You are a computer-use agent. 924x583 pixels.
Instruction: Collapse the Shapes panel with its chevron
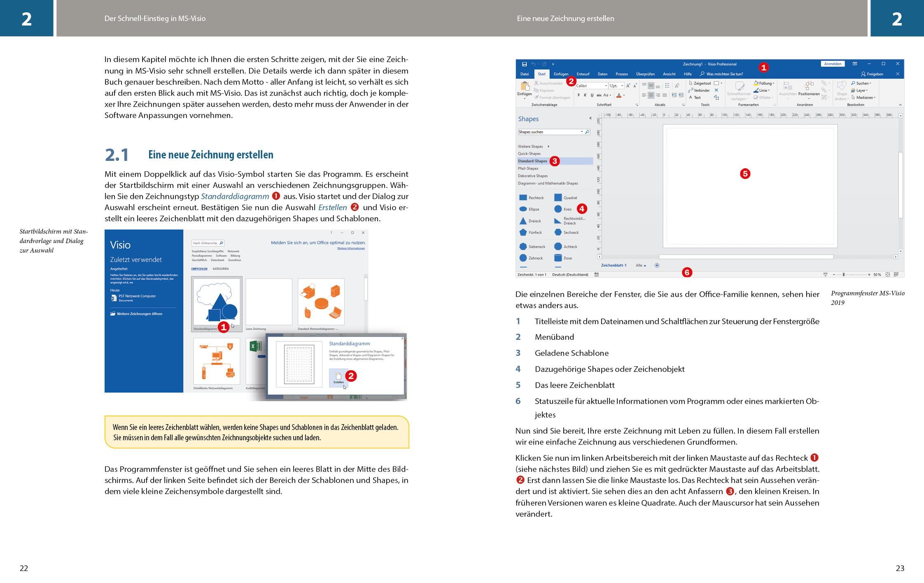point(590,118)
